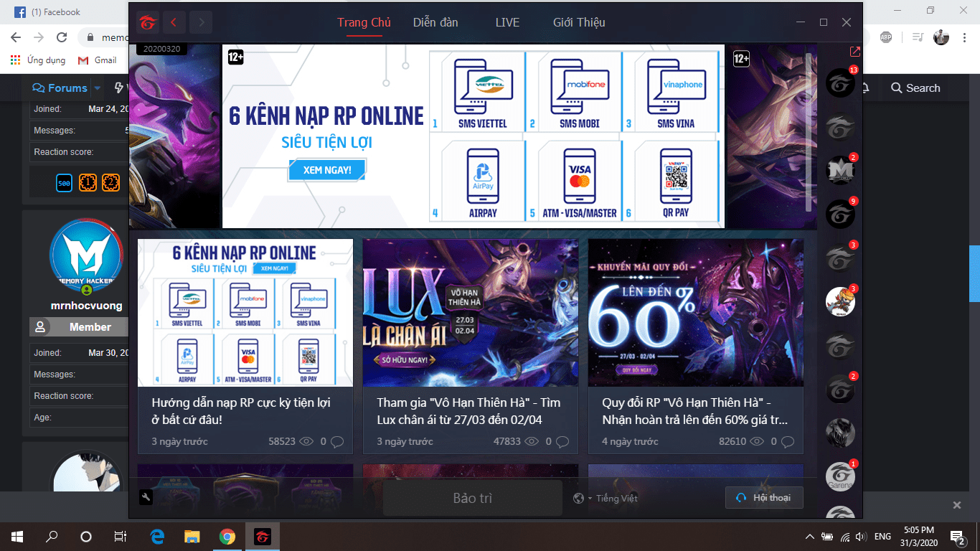The width and height of the screenshot is (980, 551).
Task: Click the blue 500 badge on the forum profile
Action: pyautogui.click(x=65, y=184)
